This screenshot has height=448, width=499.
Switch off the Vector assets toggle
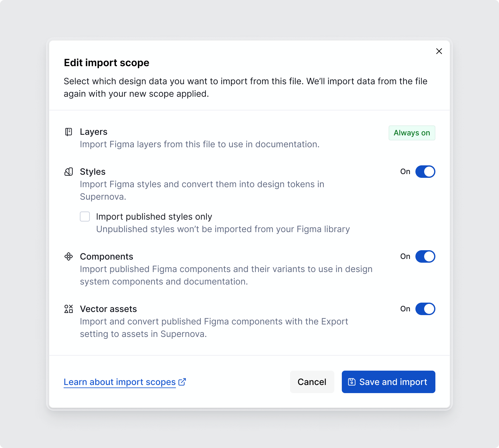(x=425, y=309)
